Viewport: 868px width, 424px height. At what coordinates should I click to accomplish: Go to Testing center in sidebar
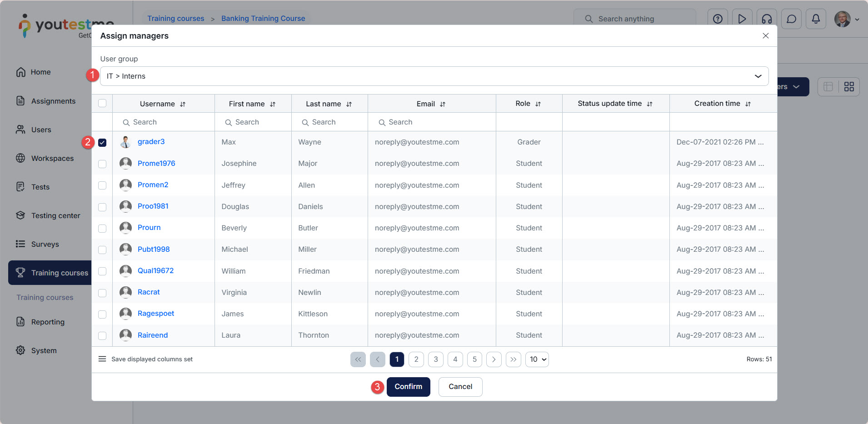(x=55, y=215)
